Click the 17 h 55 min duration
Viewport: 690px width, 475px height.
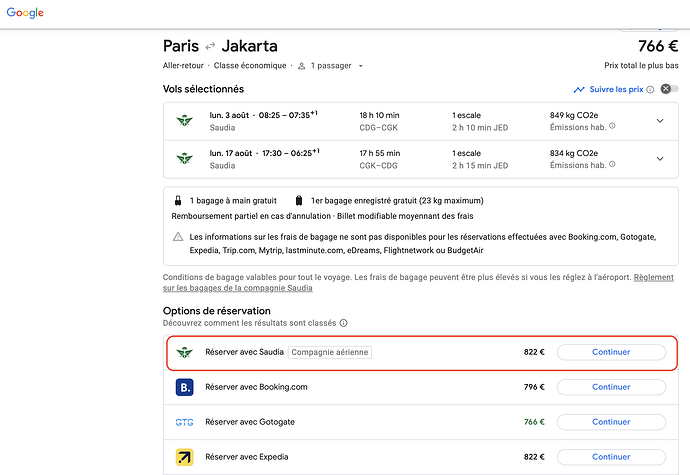[380, 153]
